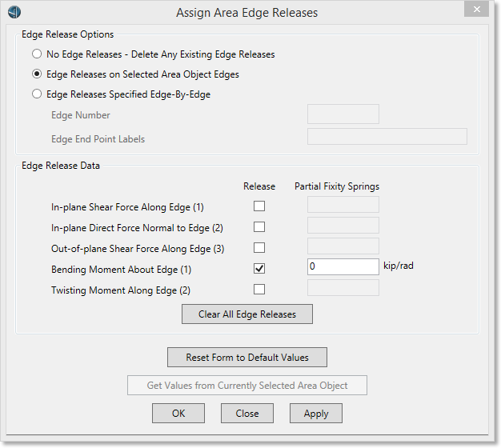Screen dimensions: 501x448
Task: Click the 'kip/rad' unit label
Action: (399, 266)
